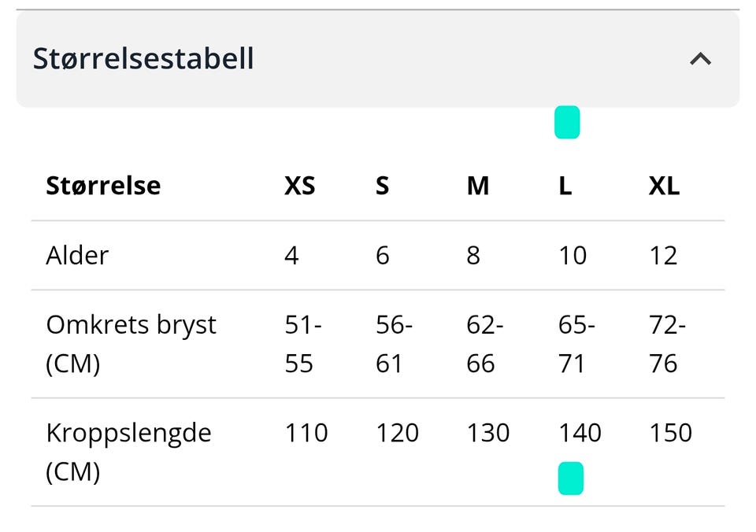Click the Omkrets bryst (CM) label
This screenshot has width=756, height=532.
131,343
